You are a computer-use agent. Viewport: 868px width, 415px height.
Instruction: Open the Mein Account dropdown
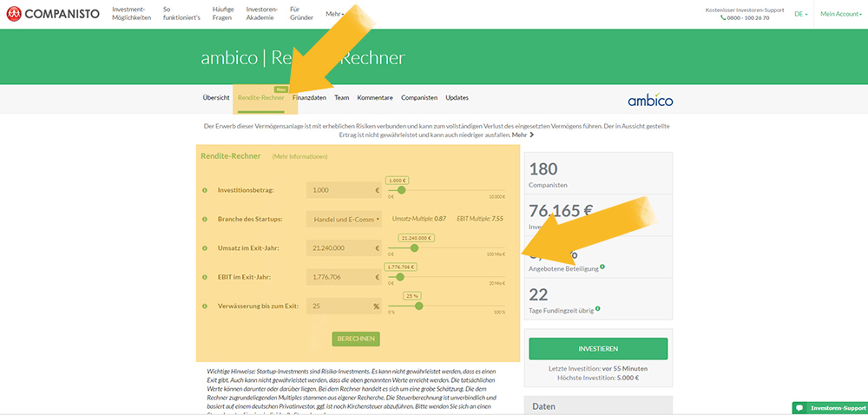[840, 14]
